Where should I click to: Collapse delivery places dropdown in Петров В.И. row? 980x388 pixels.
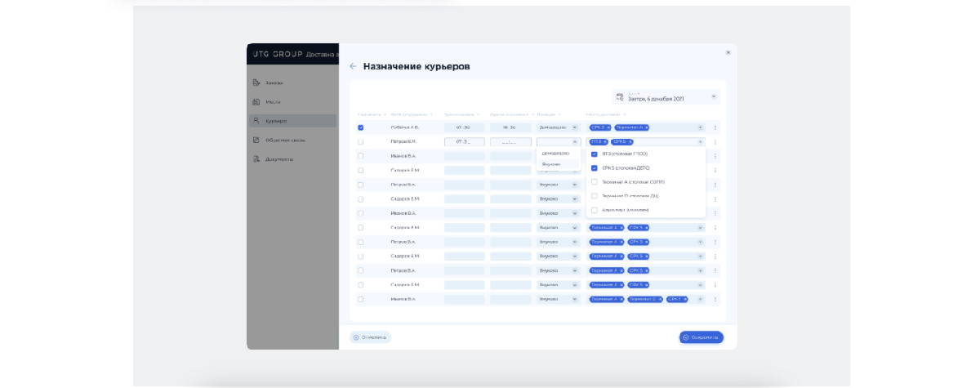pos(700,142)
